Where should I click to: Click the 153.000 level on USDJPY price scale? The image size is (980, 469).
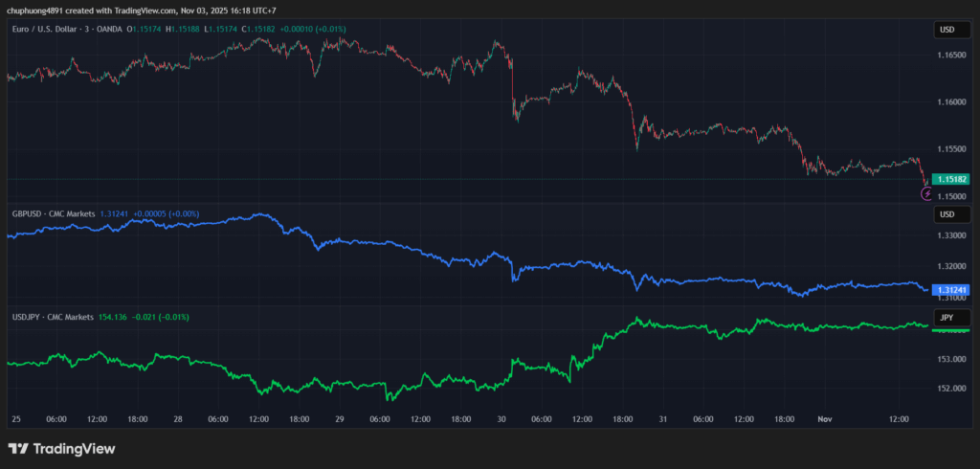tap(951, 360)
